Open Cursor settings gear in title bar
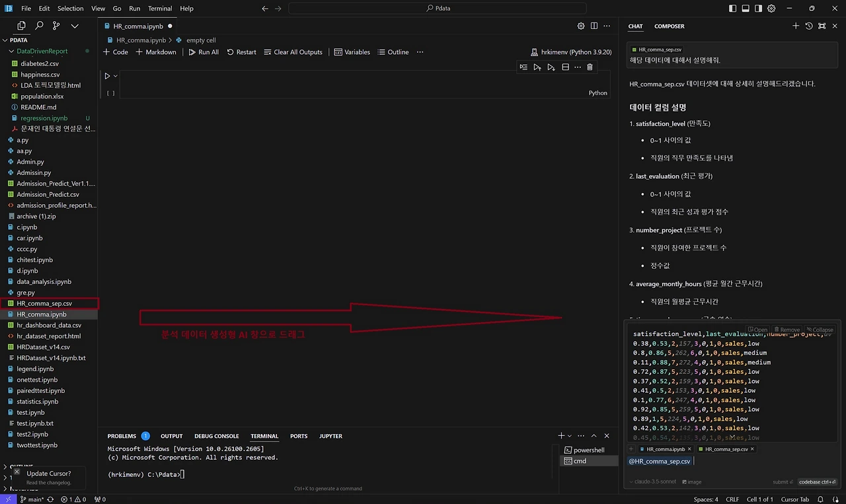The height and width of the screenshot is (504, 846). [771, 9]
